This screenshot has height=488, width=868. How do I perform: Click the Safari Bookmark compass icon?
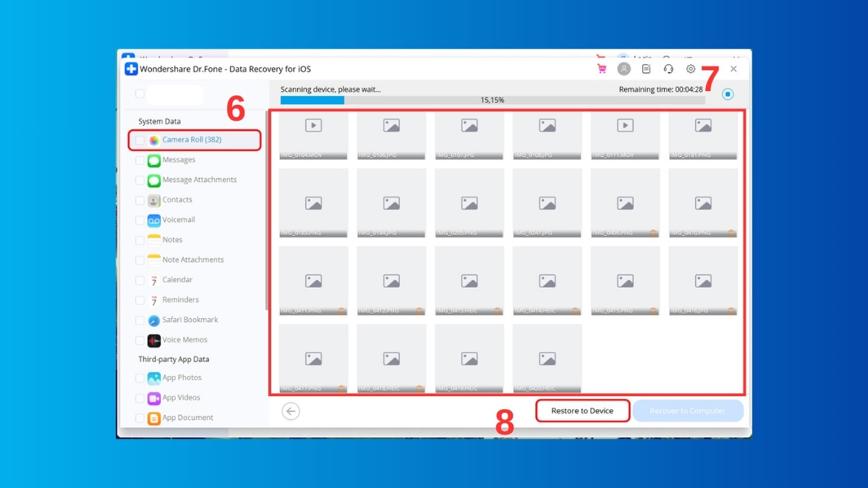click(x=154, y=320)
